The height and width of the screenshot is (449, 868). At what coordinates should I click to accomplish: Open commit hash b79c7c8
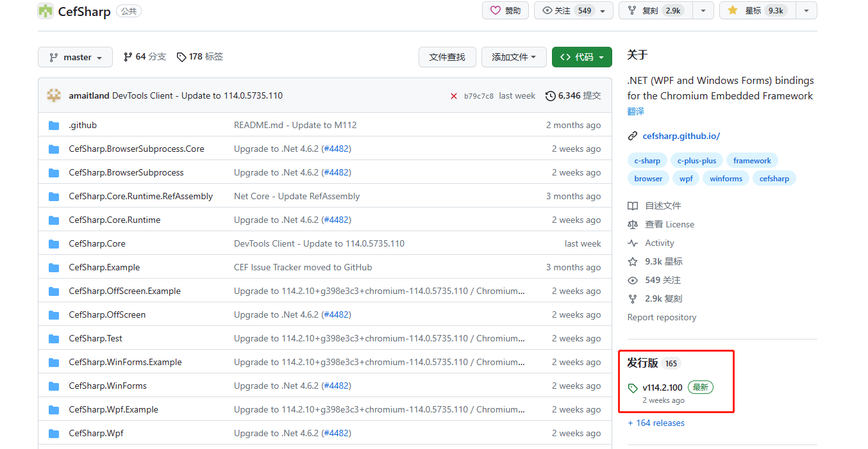point(479,96)
